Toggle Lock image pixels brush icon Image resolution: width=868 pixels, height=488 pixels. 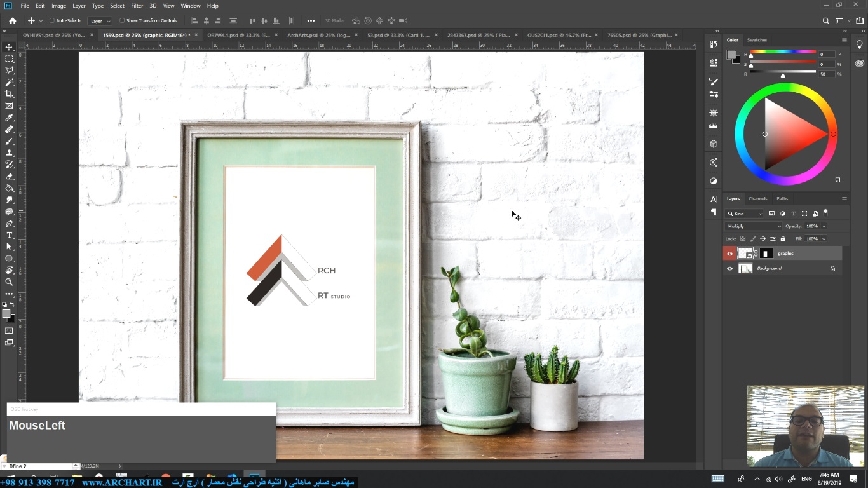coord(753,239)
